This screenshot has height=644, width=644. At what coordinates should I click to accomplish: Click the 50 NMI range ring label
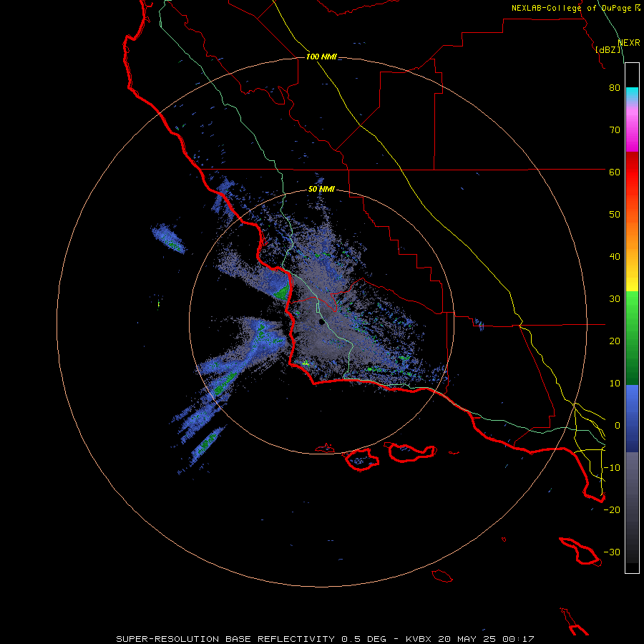tap(321, 190)
